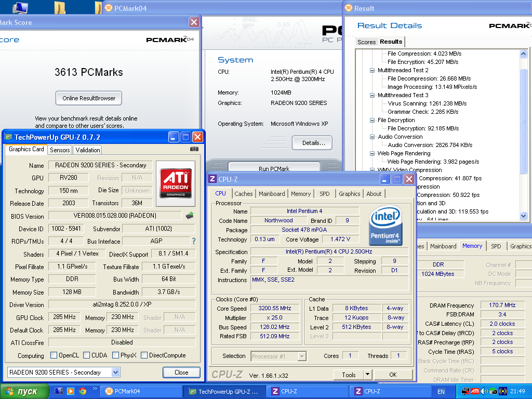Click the Result window orange title icon
Viewport: 532px width, 399px height.
[x=349, y=7]
